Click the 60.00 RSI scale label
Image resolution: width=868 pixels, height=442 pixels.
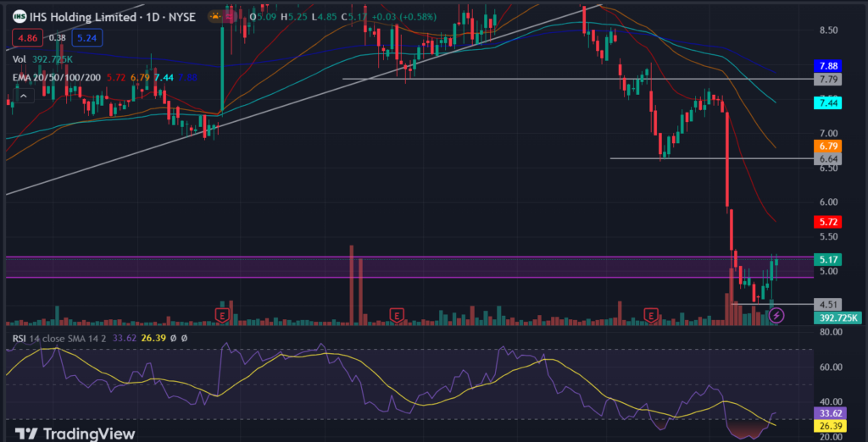831,367
